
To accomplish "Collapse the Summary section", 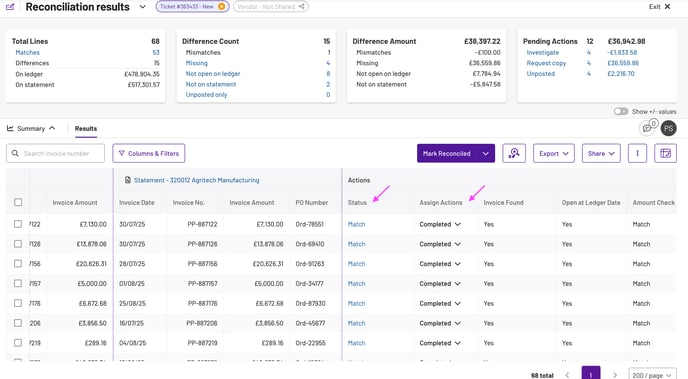I will (x=31, y=129).
